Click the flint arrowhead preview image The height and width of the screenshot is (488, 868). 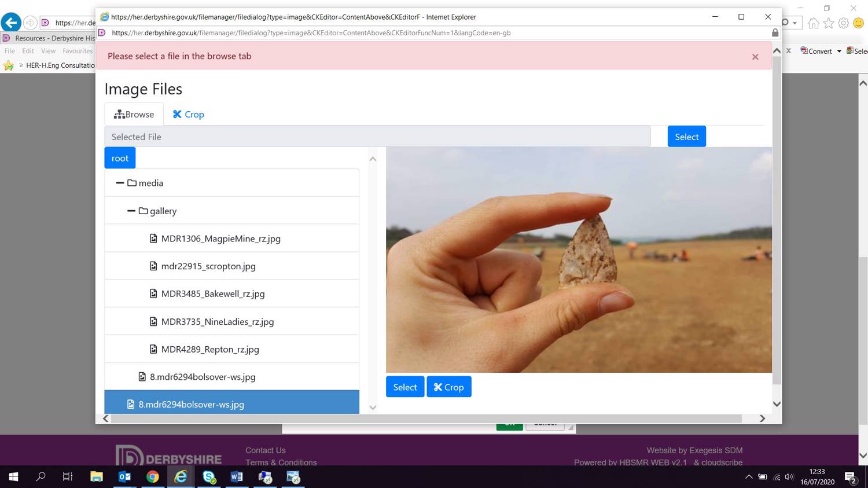click(x=579, y=259)
